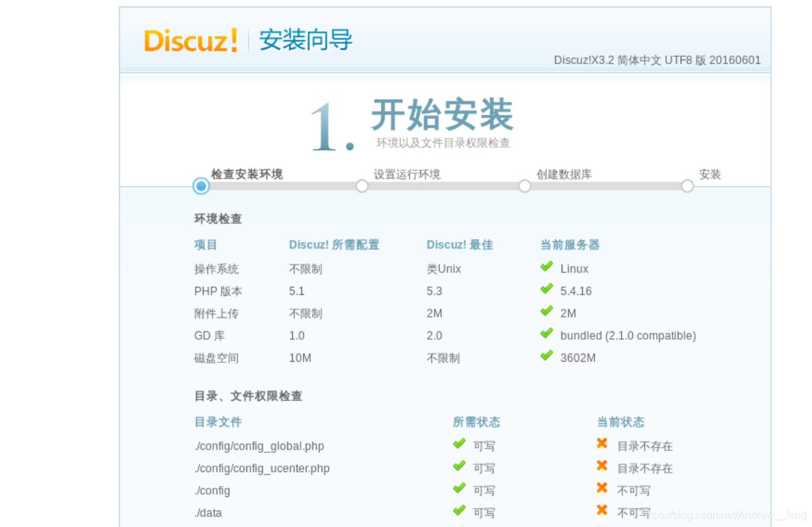Image resolution: width=812 pixels, height=527 pixels.
Task: Click the 安装 step label
Action: (x=710, y=175)
